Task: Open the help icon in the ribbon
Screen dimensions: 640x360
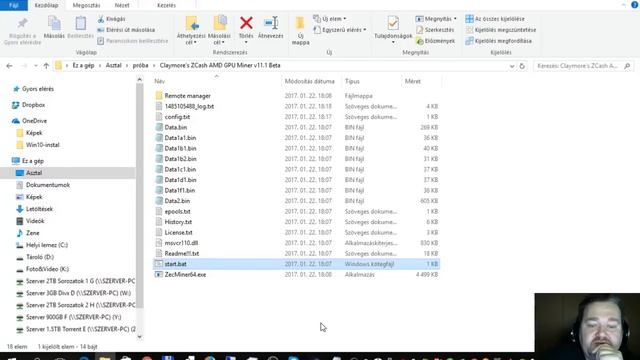Action: 635,5
